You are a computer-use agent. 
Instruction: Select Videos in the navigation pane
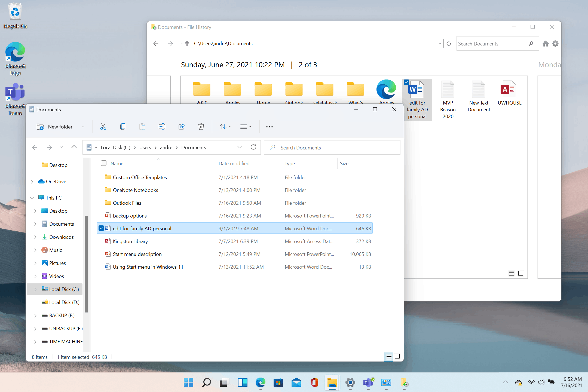56,276
